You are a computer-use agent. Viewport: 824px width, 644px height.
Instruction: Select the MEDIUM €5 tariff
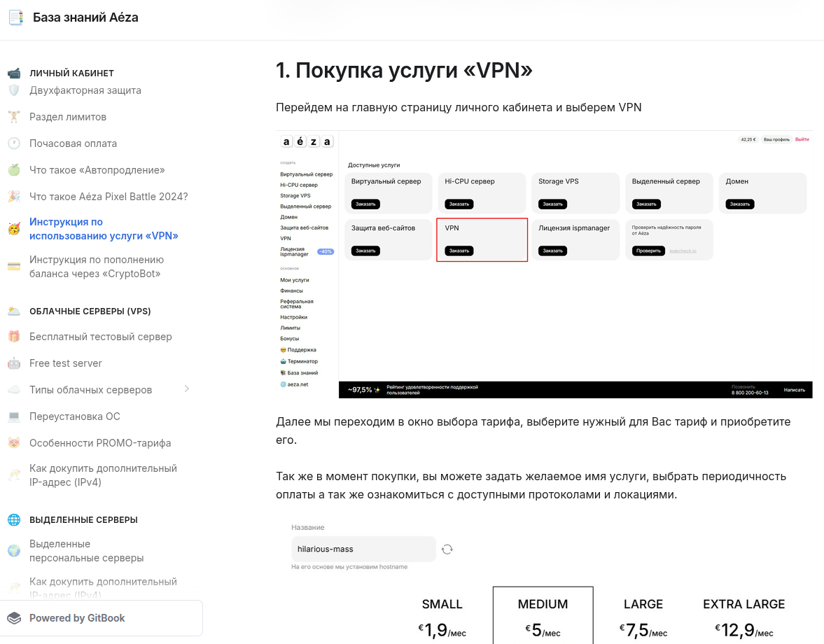543,615
